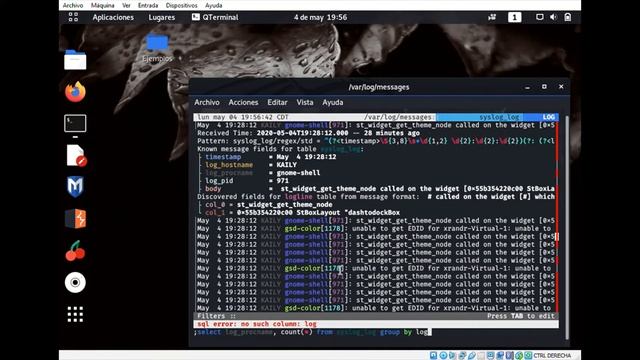
Task: Open the disc recorder dock icon
Action: click(75, 282)
